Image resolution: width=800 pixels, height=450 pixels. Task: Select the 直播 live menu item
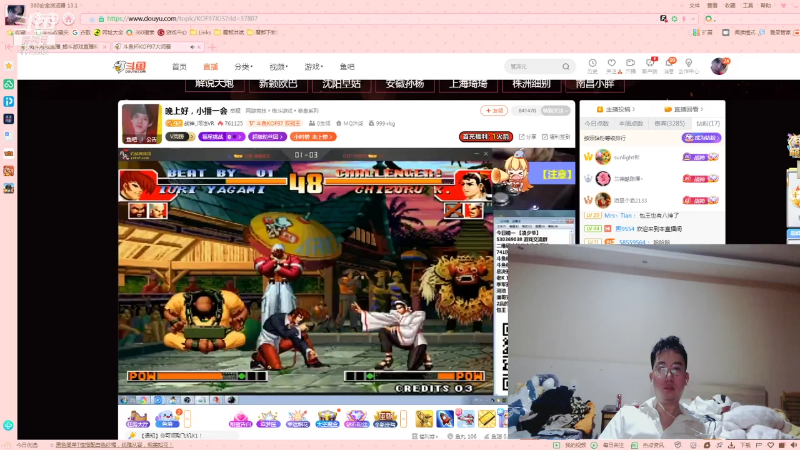click(x=210, y=67)
